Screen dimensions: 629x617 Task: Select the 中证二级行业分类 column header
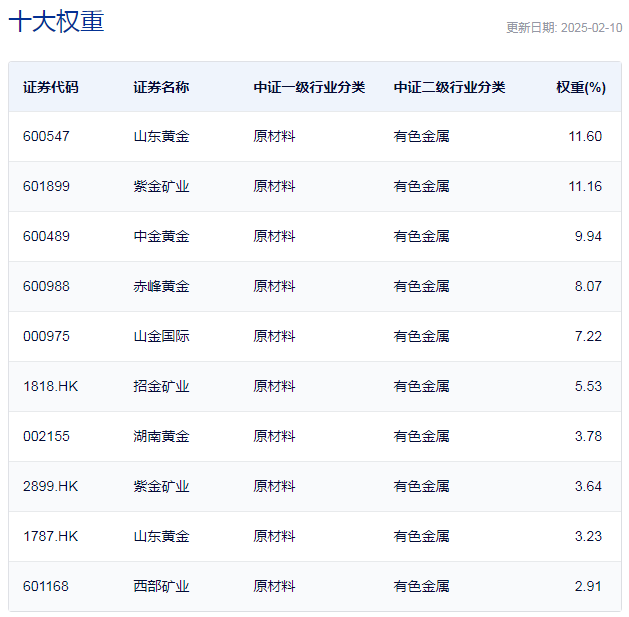click(x=449, y=87)
